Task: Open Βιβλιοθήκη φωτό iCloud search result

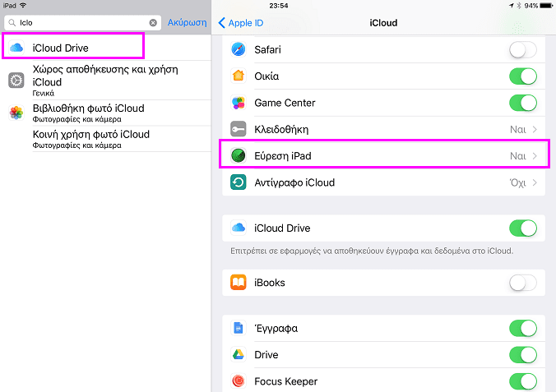Action: [105, 113]
